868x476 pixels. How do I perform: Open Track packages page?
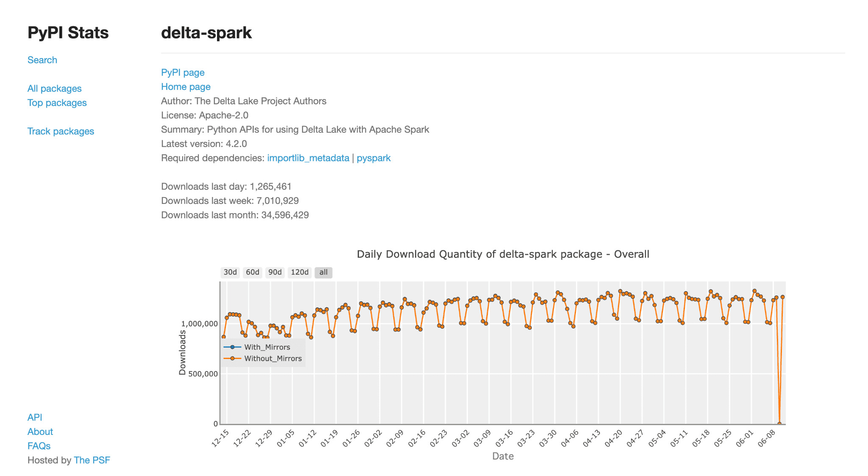(61, 131)
